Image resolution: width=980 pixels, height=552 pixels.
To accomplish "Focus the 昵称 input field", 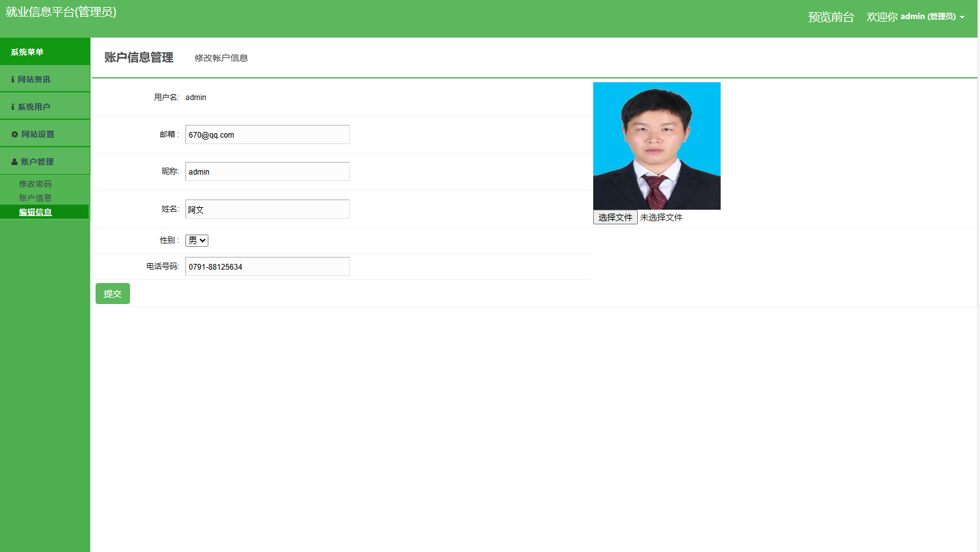I will click(x=268, y=171).
